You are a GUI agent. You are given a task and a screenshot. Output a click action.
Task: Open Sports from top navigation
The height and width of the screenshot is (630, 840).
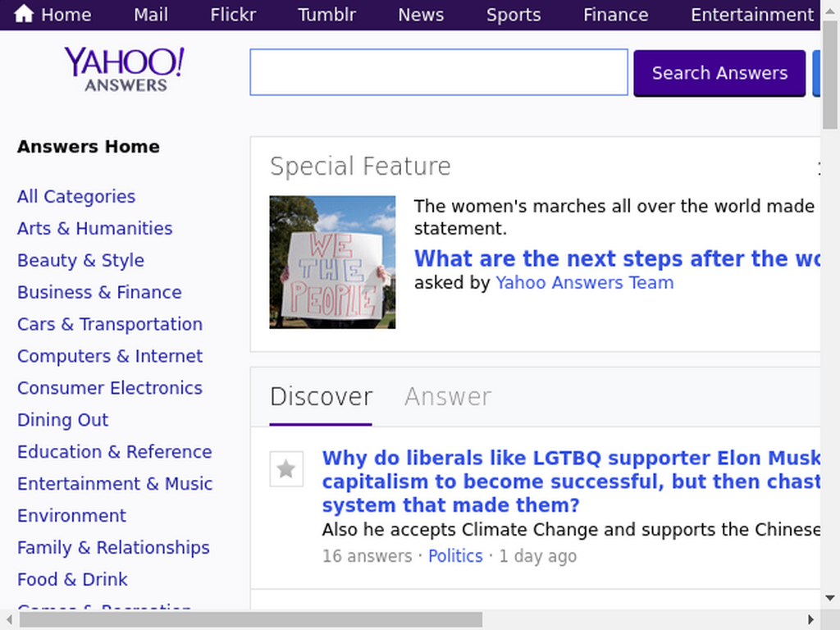click(514, 15)
